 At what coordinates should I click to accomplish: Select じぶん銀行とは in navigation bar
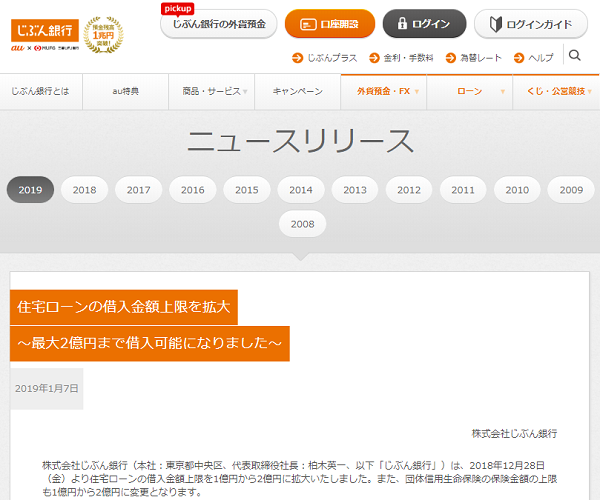tap(41, 91)
